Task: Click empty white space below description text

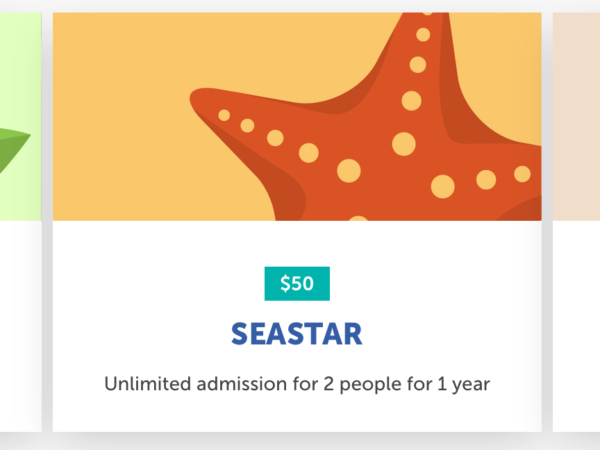Action: click(297, 415)
